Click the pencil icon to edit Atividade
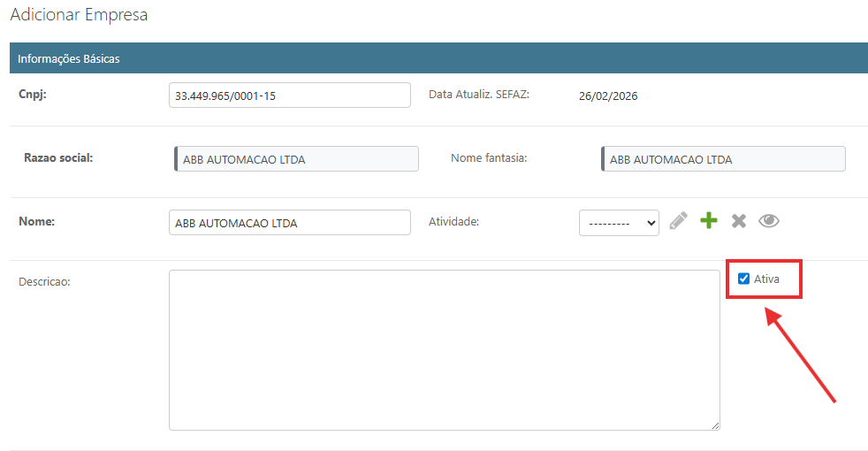Image resolution: width=868 pixels, height=451 pixels. (x=678, y=221)
